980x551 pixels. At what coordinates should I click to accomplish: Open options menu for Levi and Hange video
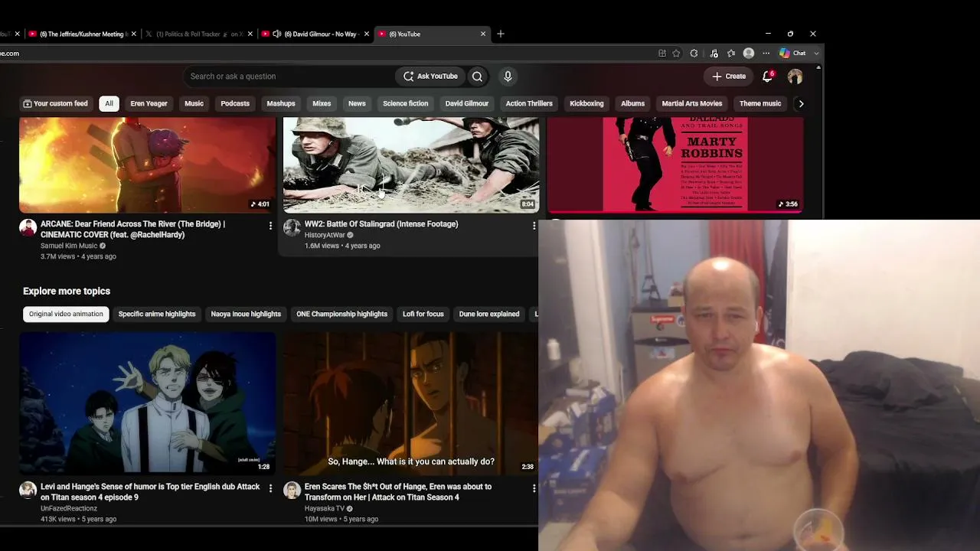tap(270, 488)
